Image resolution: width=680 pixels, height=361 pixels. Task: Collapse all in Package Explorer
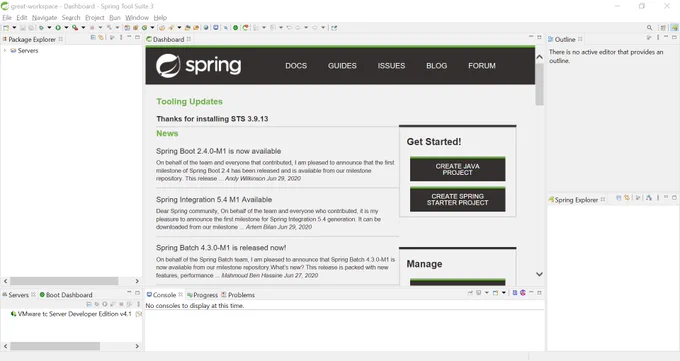[x=93, y=38]
